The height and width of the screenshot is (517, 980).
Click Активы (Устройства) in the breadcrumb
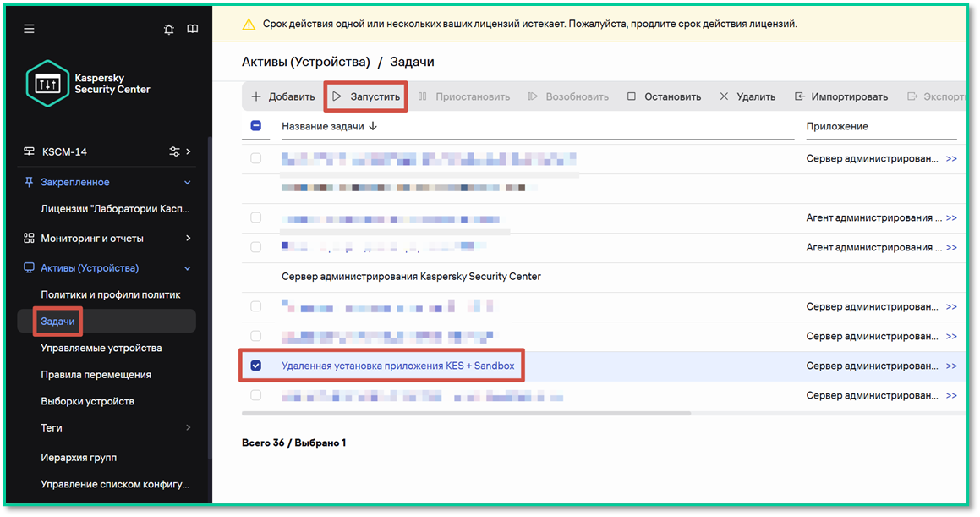pos(305,62)
